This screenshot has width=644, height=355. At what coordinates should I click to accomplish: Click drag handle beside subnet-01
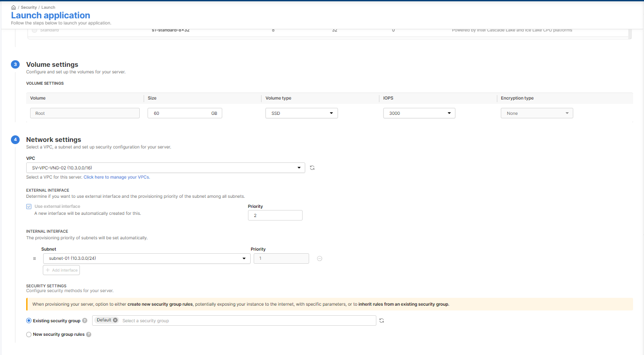click(x=34, y=258)
